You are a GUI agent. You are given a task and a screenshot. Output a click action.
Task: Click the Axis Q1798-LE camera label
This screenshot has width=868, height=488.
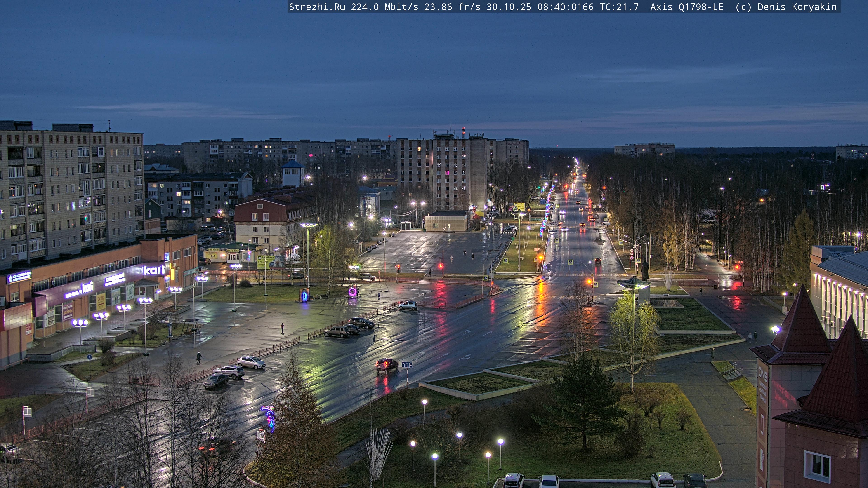(687, 7)
